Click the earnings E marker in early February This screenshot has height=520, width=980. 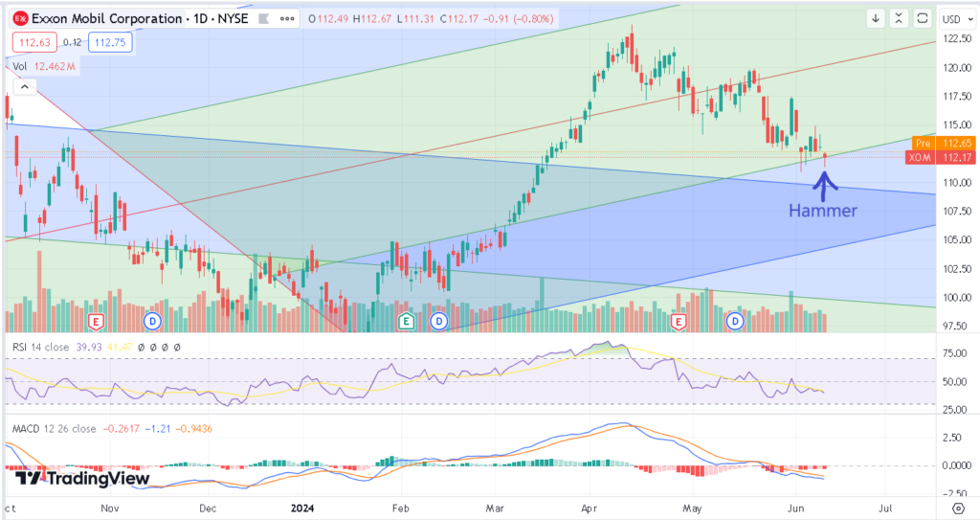406,323
